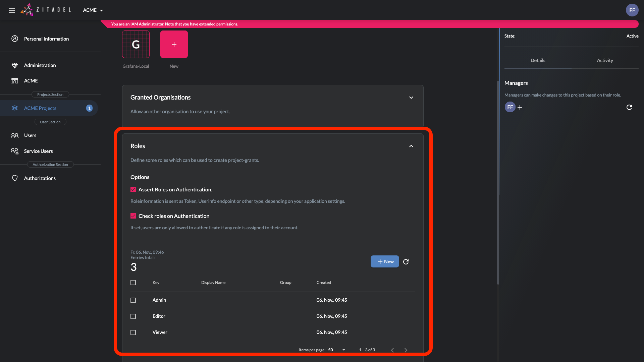Select the Admin role checkbox

click(133, 300)
